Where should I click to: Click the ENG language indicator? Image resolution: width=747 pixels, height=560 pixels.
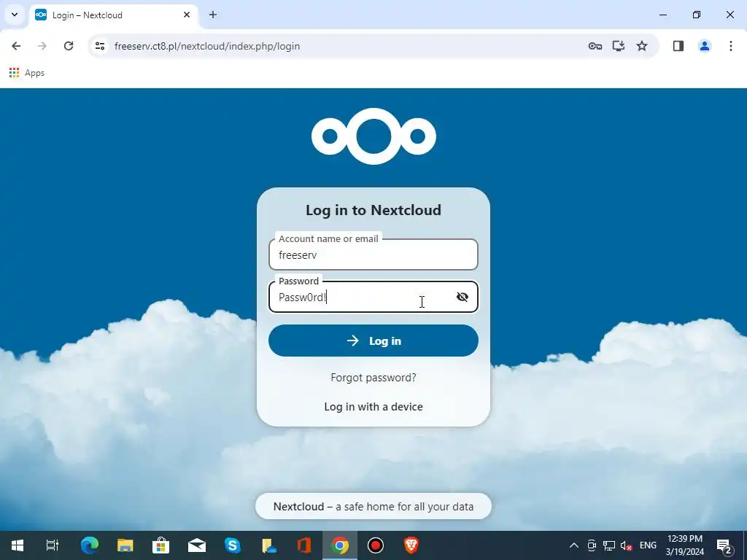(648, 545)
